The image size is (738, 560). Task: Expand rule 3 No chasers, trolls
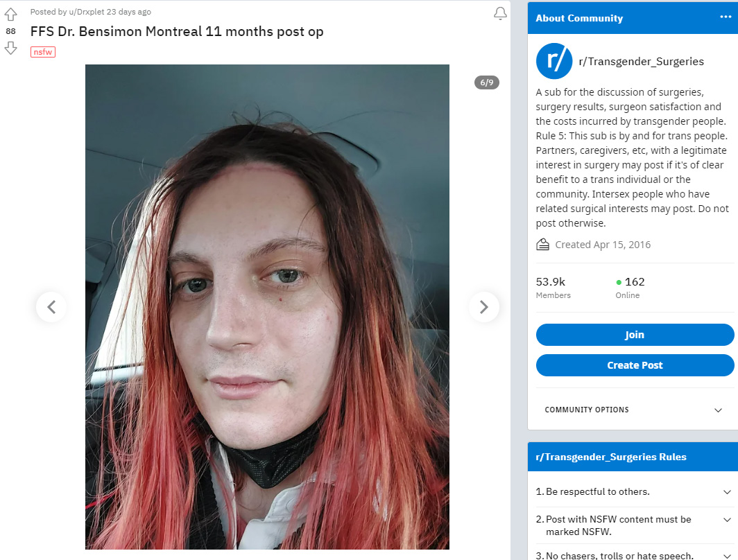tap(633, 555)
